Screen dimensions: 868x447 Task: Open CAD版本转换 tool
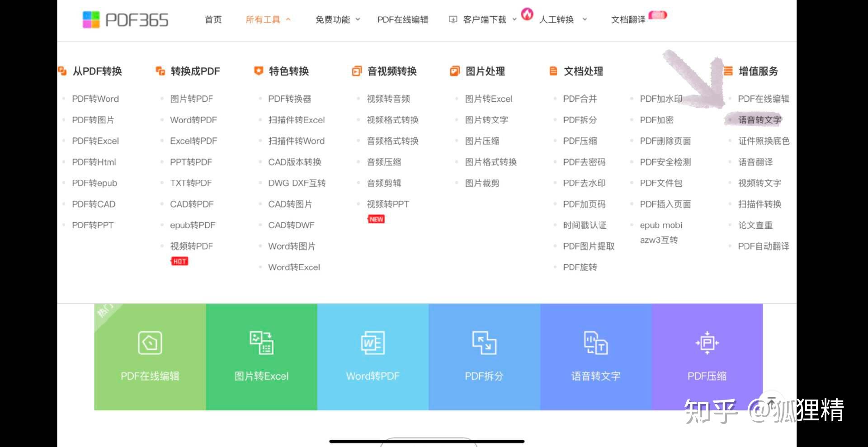point(295,162)
